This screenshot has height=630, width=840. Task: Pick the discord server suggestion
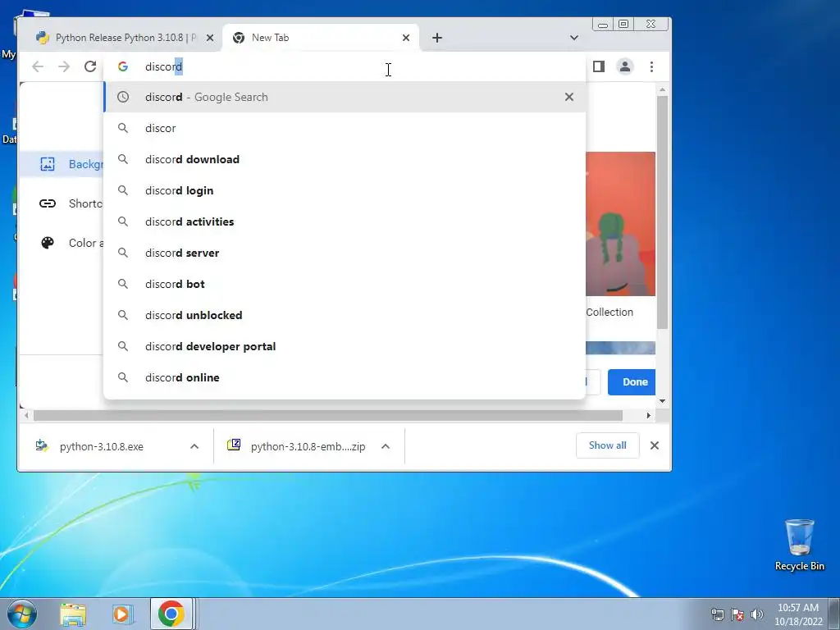click(345, 253)
